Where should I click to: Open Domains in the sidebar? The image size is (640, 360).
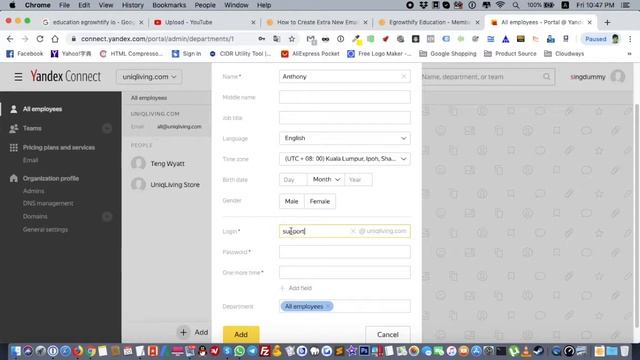pyautogui.click(x=35, y=216)
